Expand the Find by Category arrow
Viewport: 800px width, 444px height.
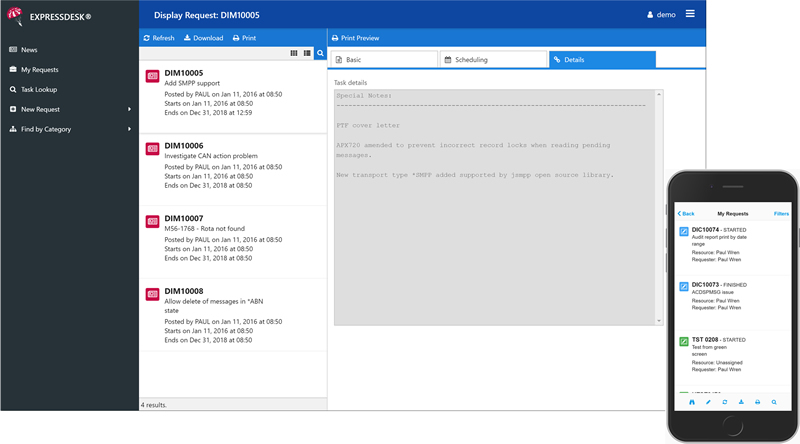pyautogui.click(x=130, y=129)
